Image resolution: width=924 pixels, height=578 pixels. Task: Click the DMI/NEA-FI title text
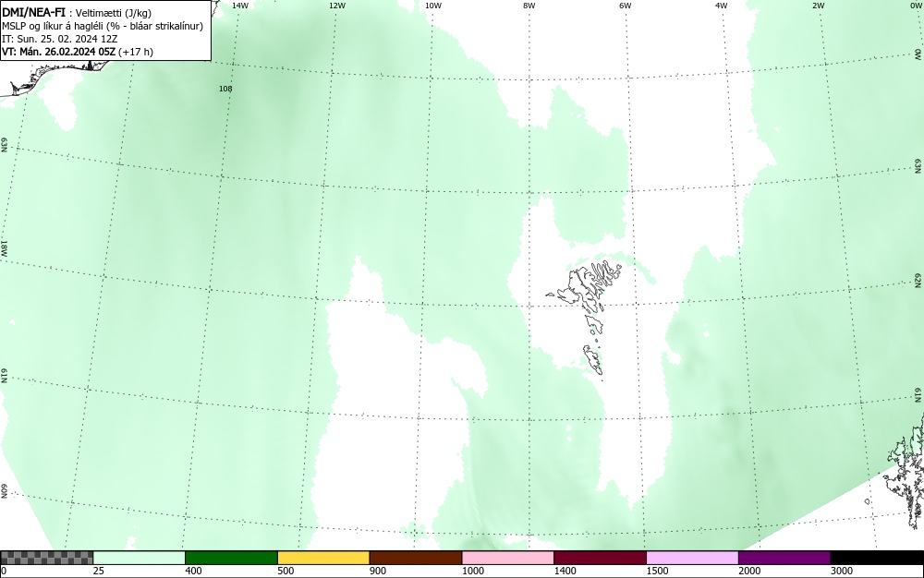tap(33, 12)
